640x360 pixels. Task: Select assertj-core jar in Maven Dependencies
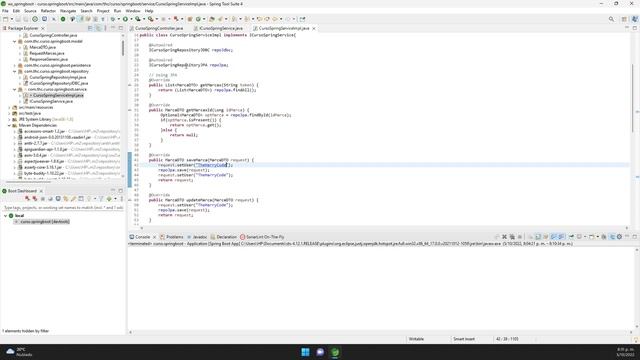point(42,167)
